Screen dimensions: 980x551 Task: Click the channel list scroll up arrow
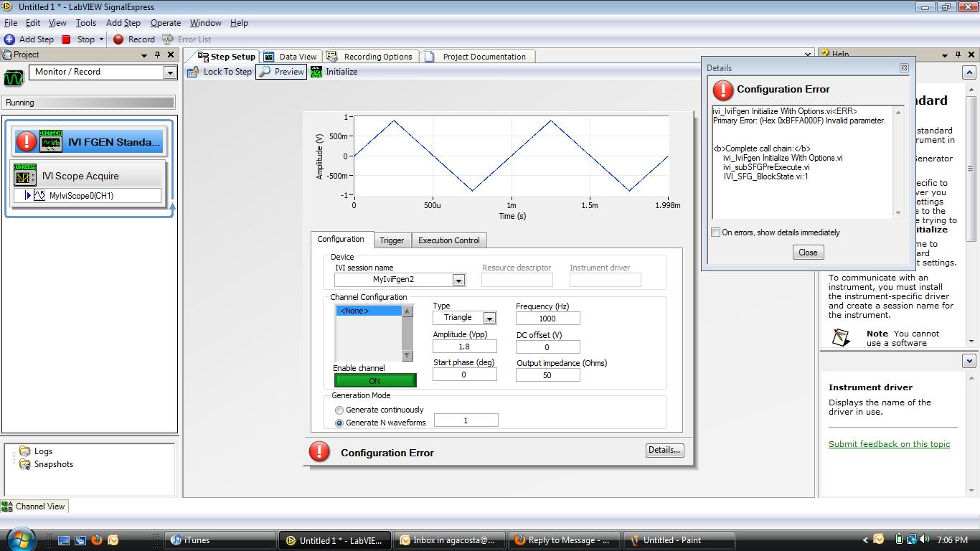pyautogui.click(x=407, y=311)
